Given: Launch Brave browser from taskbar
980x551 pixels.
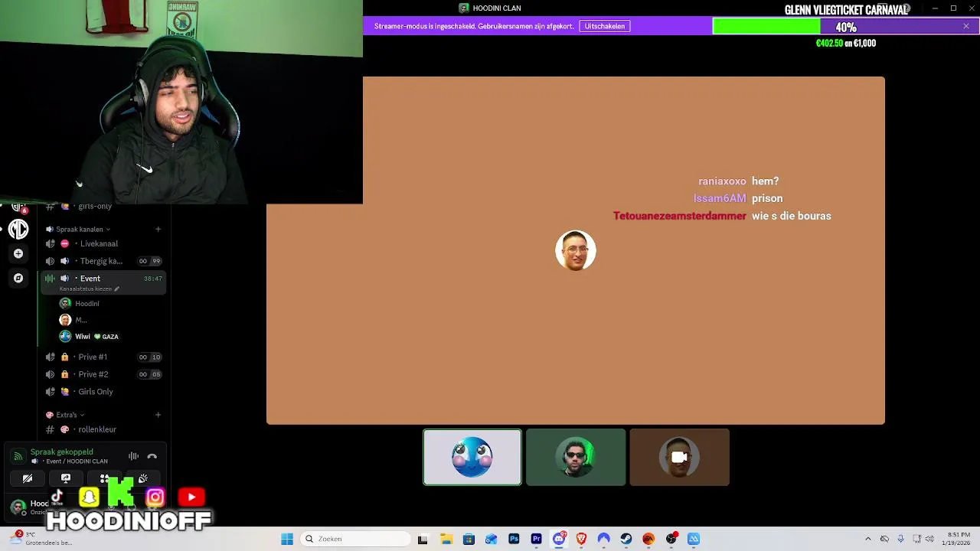Looking at the screenshot, I should pos(581,539).
